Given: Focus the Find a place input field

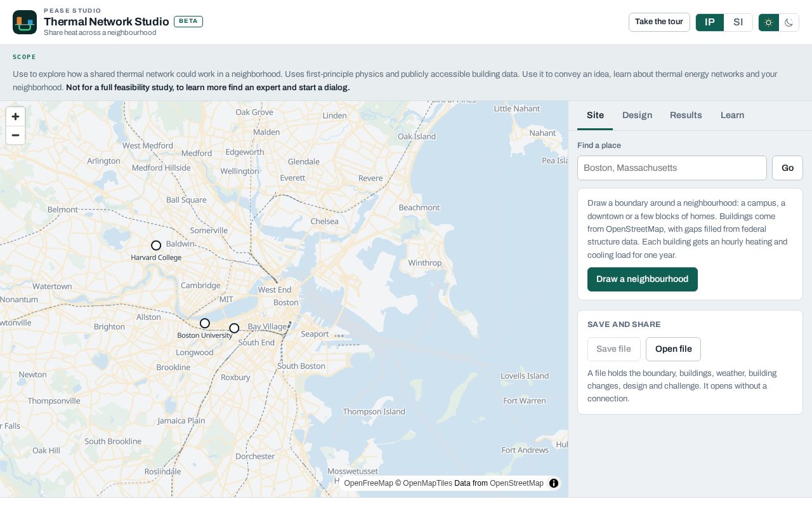Looking at the screenshot, I should (x=672, y=168).
